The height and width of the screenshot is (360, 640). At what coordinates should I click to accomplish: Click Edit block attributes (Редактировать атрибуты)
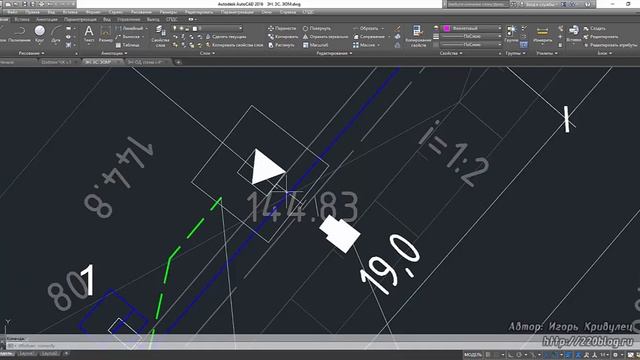(x=611, y=45)
